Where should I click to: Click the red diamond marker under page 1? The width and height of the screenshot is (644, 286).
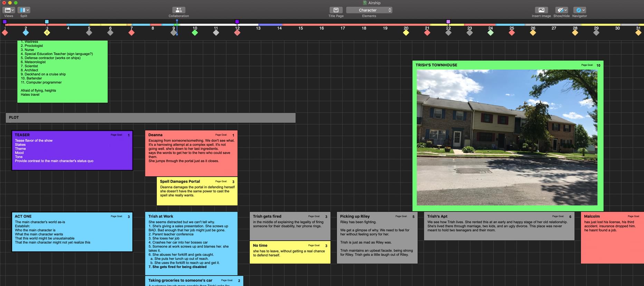click(x=5, y=33)
